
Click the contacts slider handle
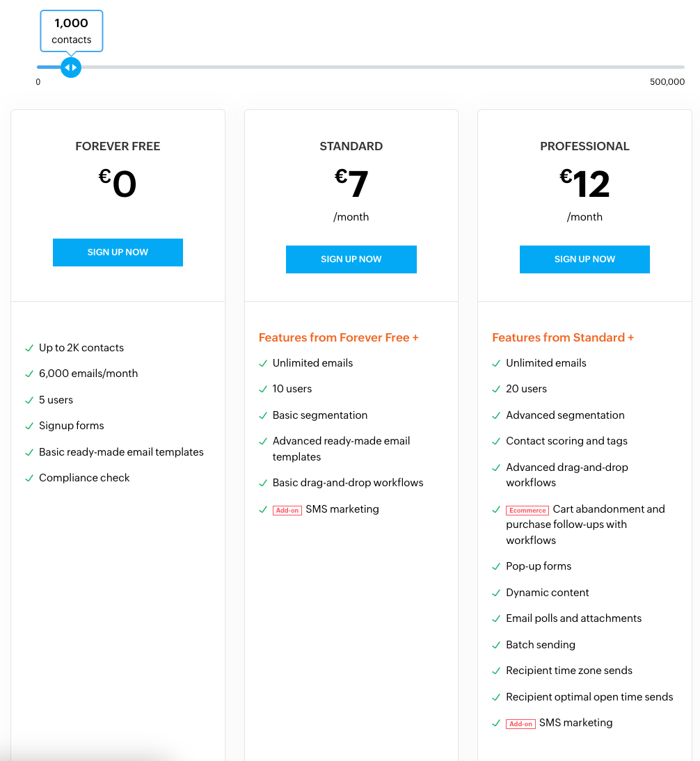(x=70, y=67)
